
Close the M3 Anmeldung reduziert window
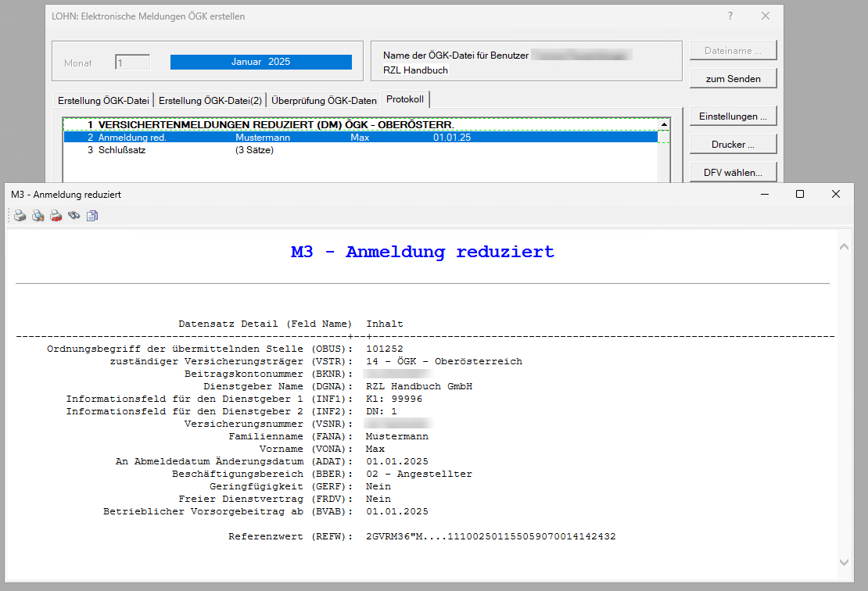[836, 194]
